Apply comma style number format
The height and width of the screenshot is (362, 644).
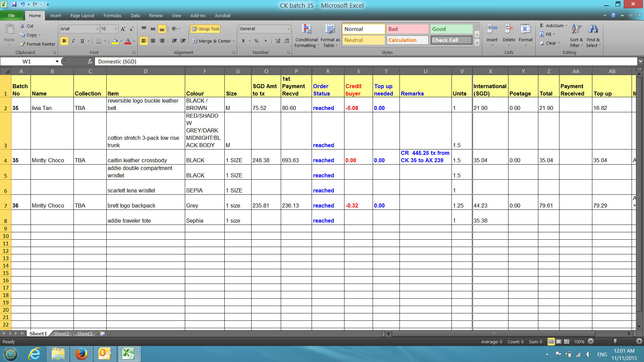click(x=266, y=41)
